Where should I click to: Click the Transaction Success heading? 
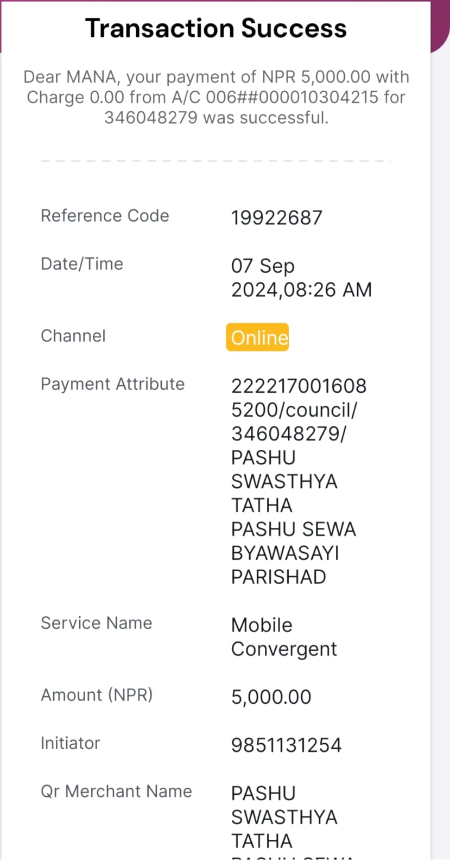click(216, 28)
